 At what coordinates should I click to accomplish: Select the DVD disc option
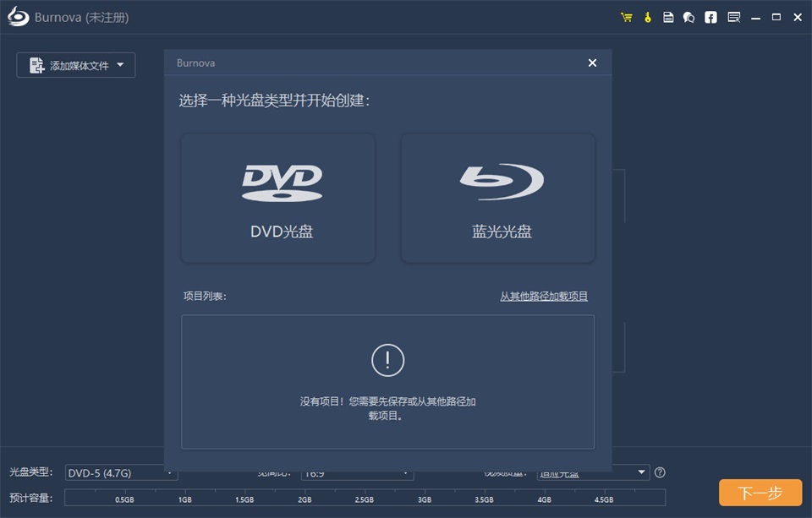277,199
